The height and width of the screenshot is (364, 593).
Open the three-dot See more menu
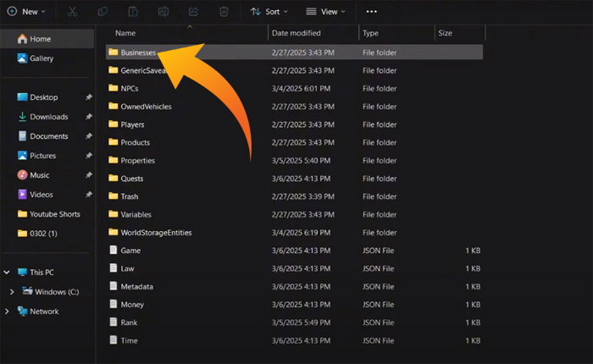pos(371,12)
